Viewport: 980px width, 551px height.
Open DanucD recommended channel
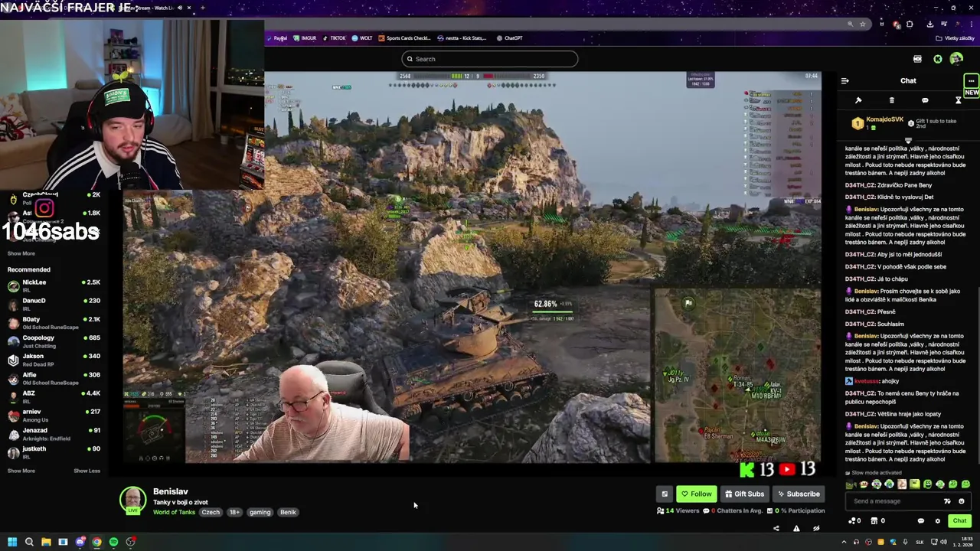coord(54,304)
